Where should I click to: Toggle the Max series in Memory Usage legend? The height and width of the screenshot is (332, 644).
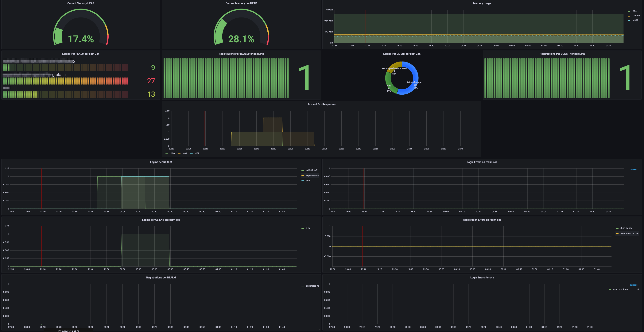coord(635,11)
